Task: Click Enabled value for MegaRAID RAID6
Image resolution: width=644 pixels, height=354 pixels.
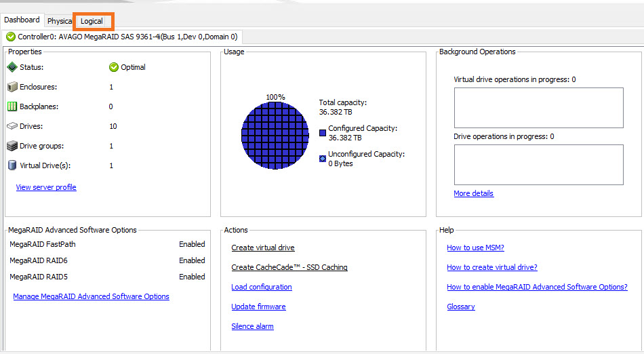Action: click(192, 261)
